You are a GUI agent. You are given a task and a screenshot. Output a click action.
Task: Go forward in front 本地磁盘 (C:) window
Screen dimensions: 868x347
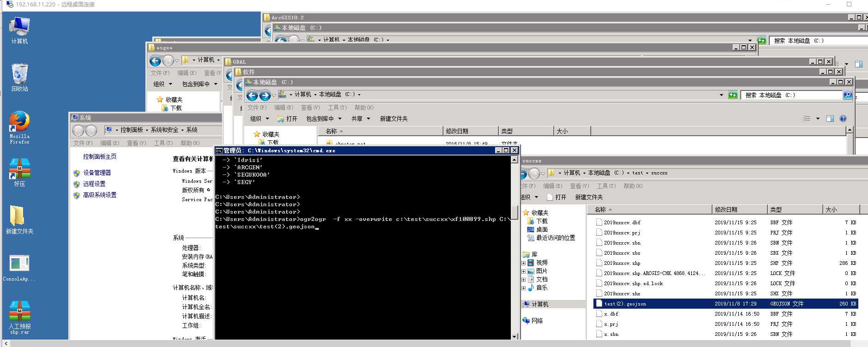(265, 96)
